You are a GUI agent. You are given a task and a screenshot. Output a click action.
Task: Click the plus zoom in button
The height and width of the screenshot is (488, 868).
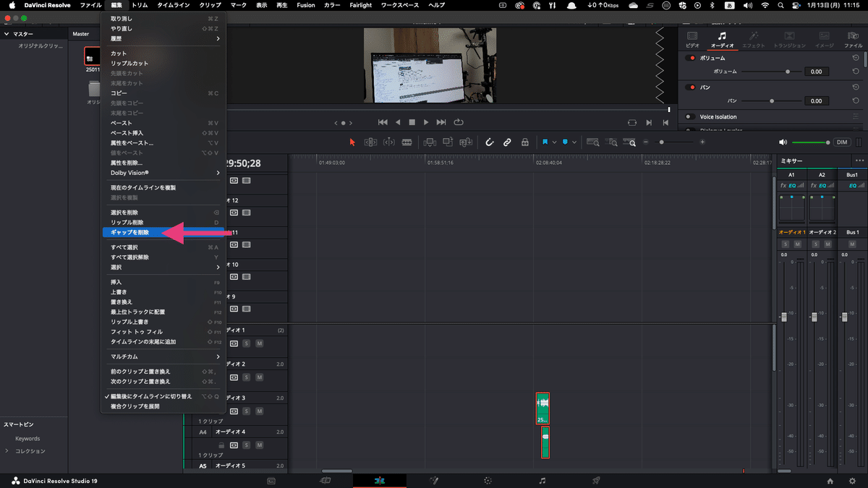(702, 142)
